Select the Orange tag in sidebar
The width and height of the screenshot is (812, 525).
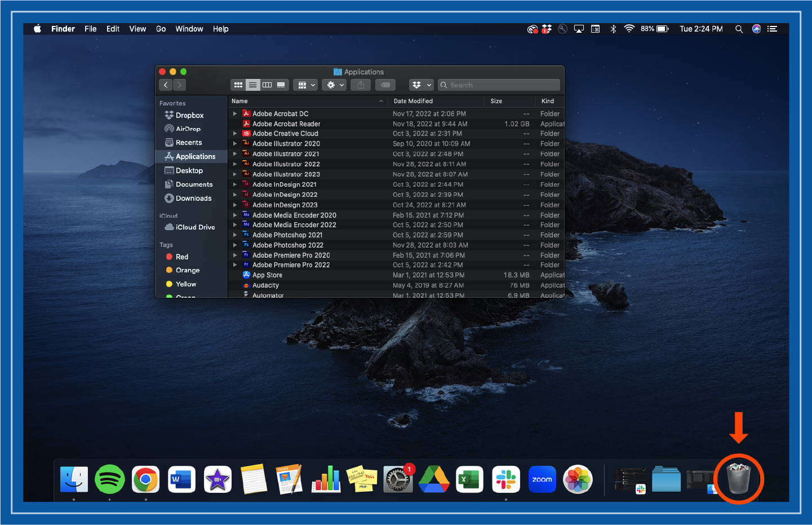(x=190, y=271)
